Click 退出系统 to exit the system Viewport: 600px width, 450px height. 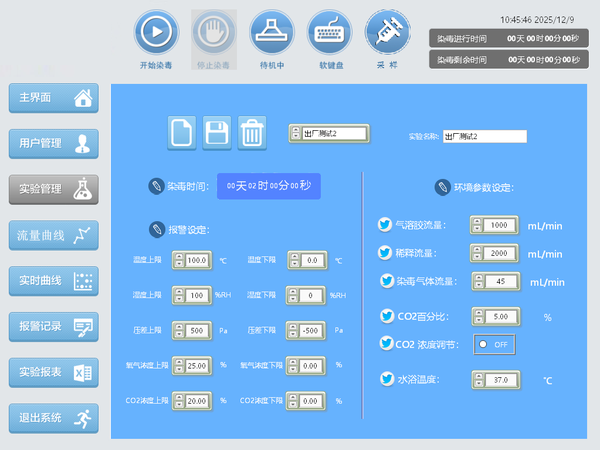pos(54,417)
